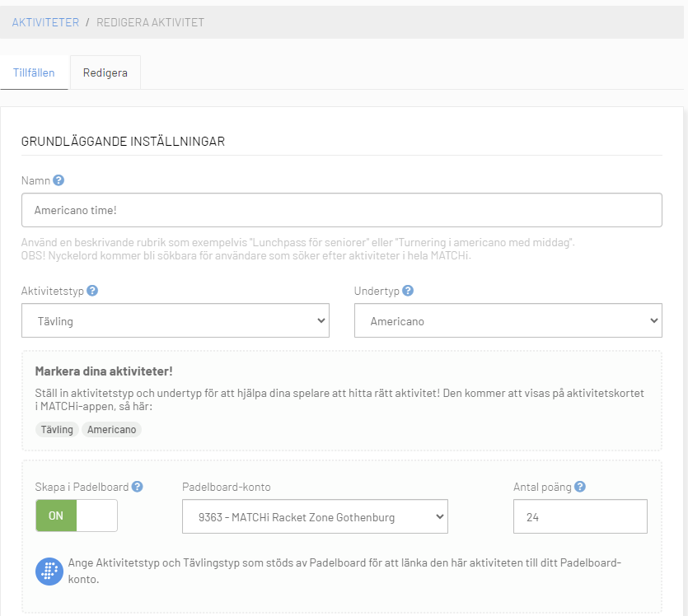688x616 pixels.
Task: Open the Padelboard-konto account dropdown
Action: [x=315, y=517]
